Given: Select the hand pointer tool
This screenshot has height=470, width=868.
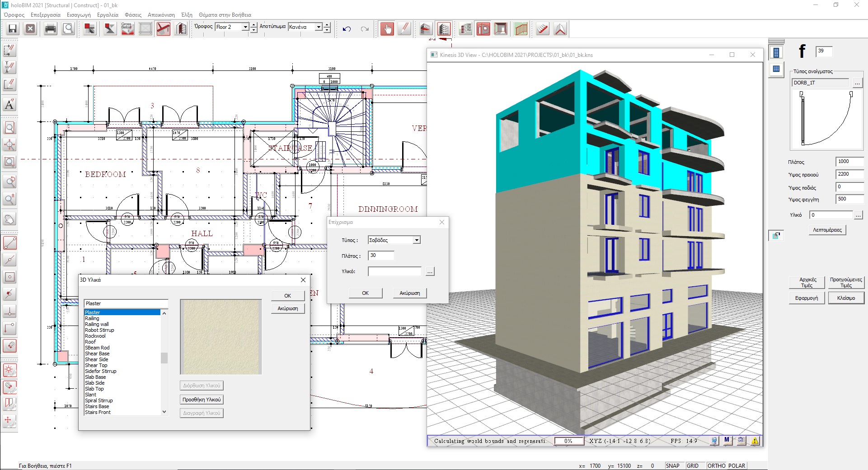Looking at the screenshot, I should tap(387, 29).
